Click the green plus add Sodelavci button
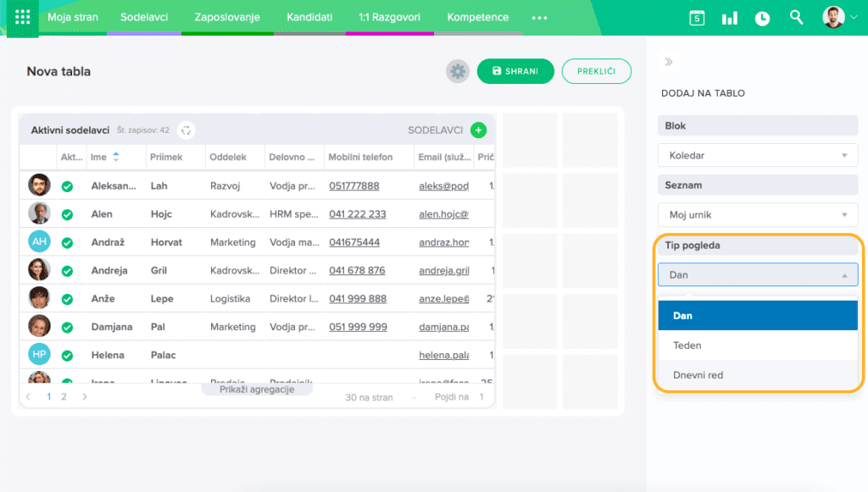Viewport: 868px width, 492px height. 478,130
